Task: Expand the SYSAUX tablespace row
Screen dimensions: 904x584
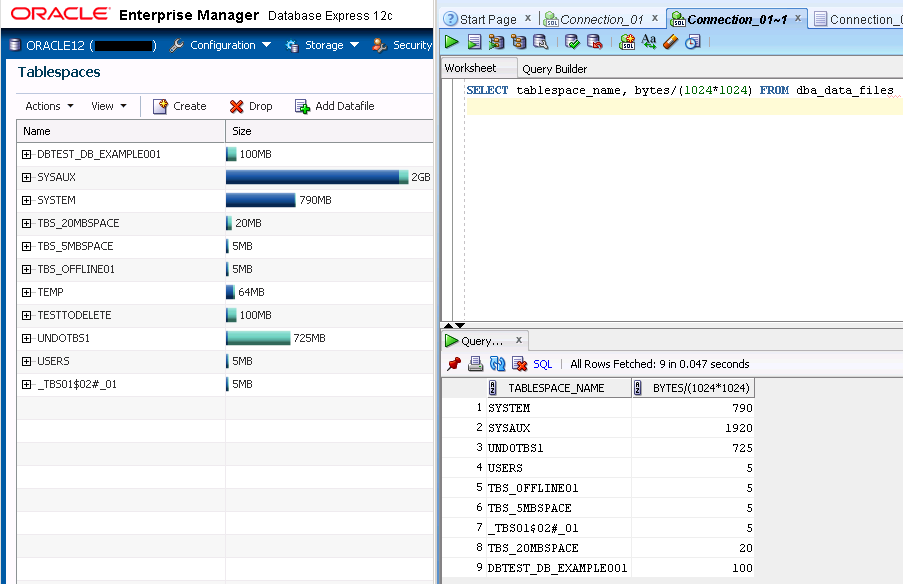Action: tap(27, 178)
